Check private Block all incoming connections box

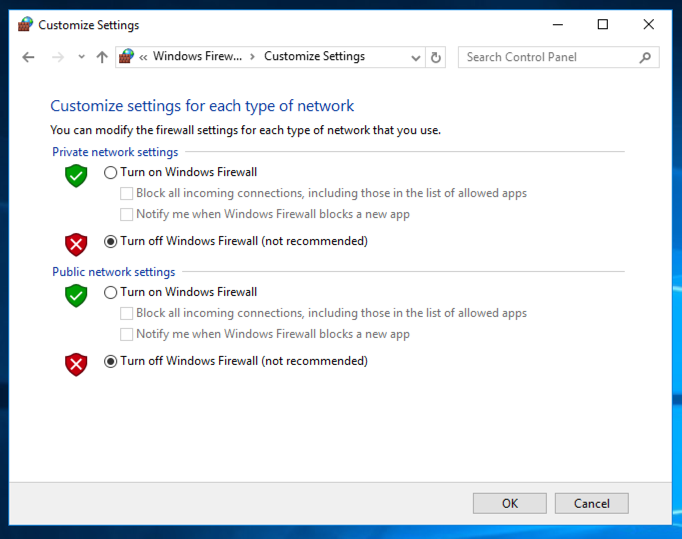126,193
